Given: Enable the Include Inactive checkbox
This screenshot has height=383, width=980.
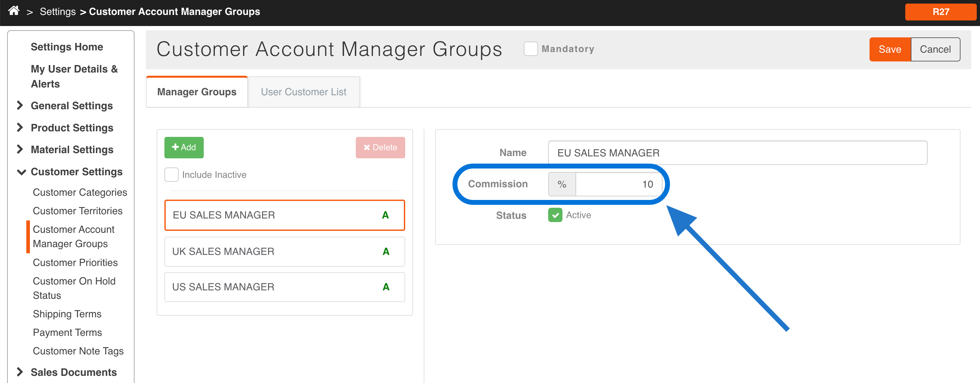Looking at the screenshot, I should pos(171,175).
